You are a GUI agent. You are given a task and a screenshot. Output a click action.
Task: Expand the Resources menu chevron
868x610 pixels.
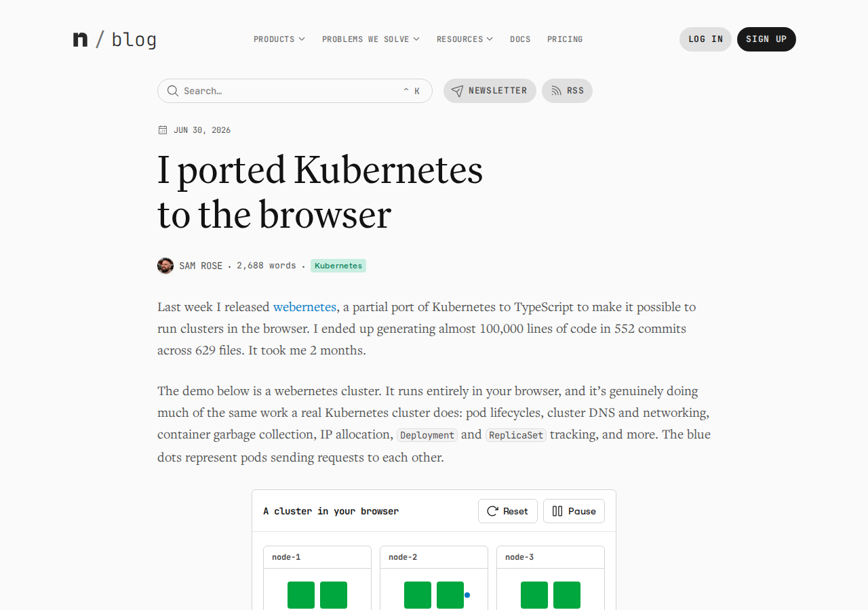[490, 39]
